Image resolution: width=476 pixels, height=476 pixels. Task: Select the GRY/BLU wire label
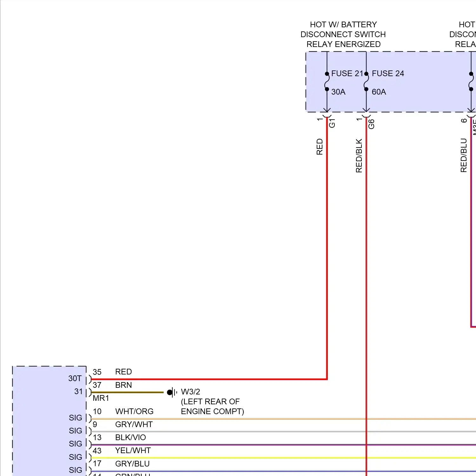pos(132,464)
